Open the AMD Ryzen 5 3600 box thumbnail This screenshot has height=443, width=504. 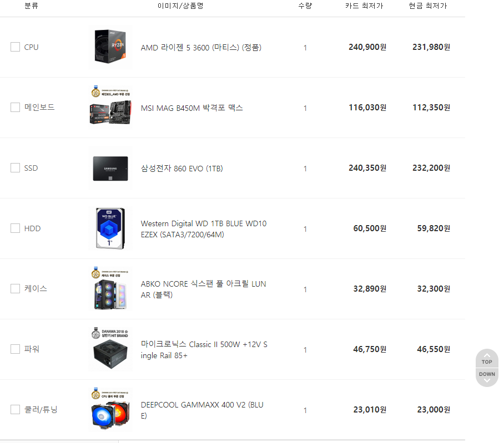[x=110, y=47]
